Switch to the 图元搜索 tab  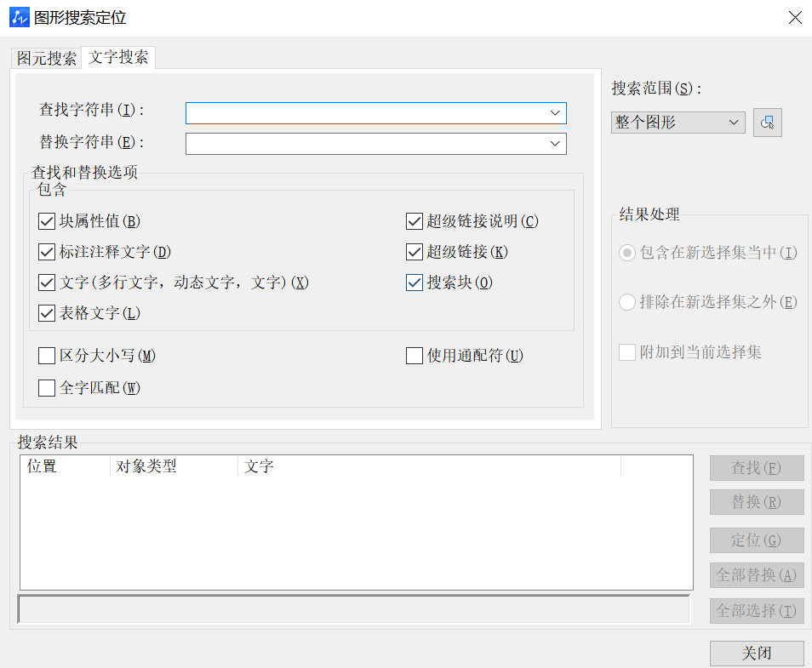(46, 58)
